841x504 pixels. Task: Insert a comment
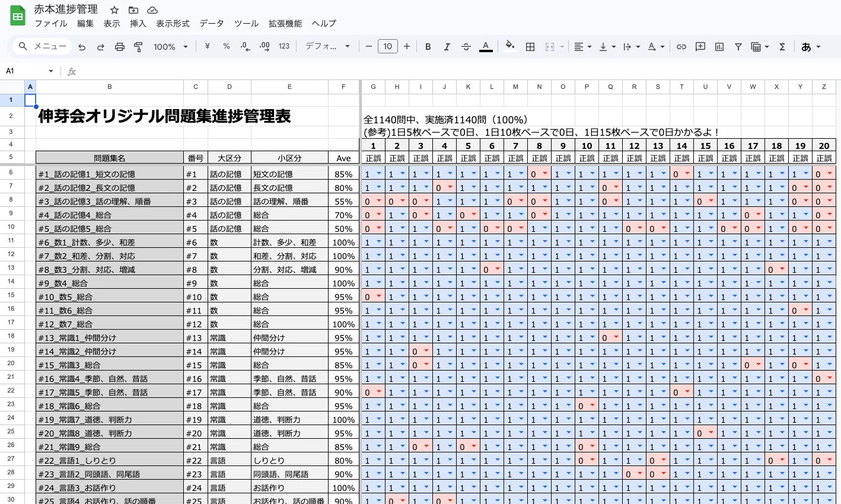tap(700, 46)
